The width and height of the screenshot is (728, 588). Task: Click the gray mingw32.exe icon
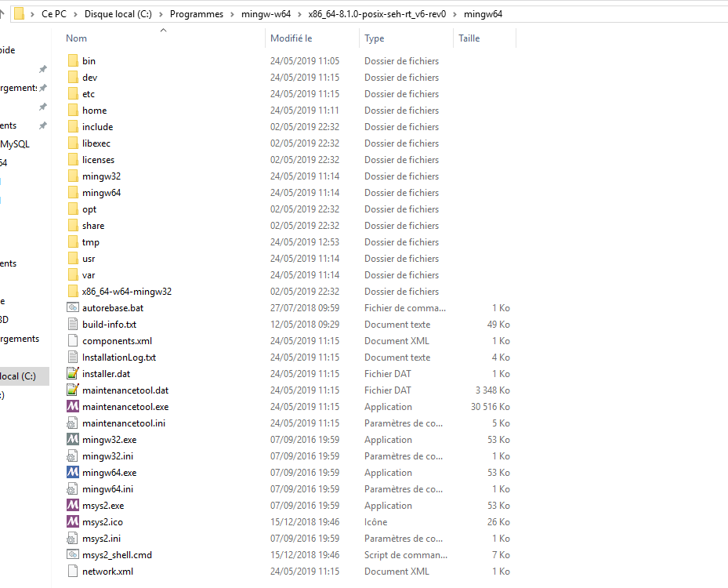point(73,439)
